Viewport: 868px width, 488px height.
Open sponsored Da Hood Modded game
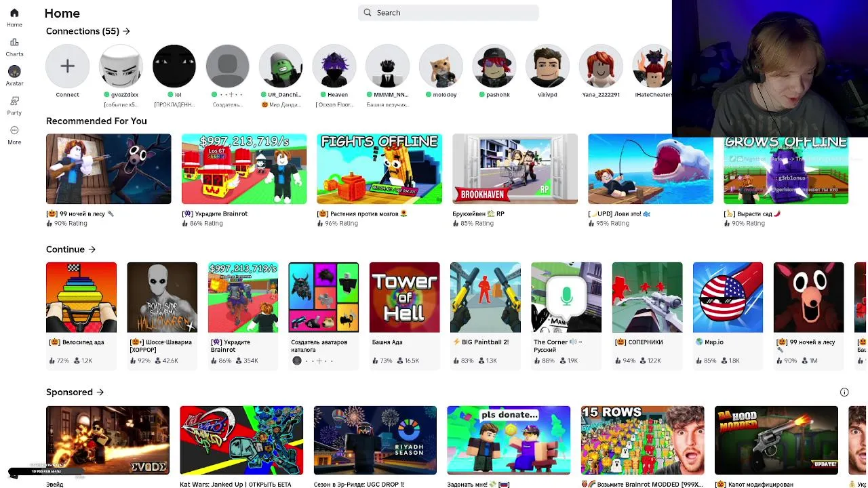(776, 441)
